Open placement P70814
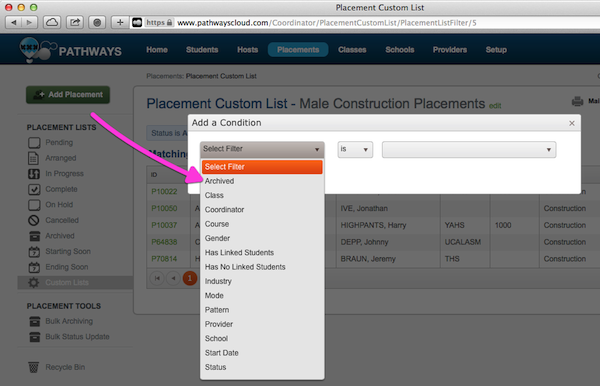 (x=164, y=259)
